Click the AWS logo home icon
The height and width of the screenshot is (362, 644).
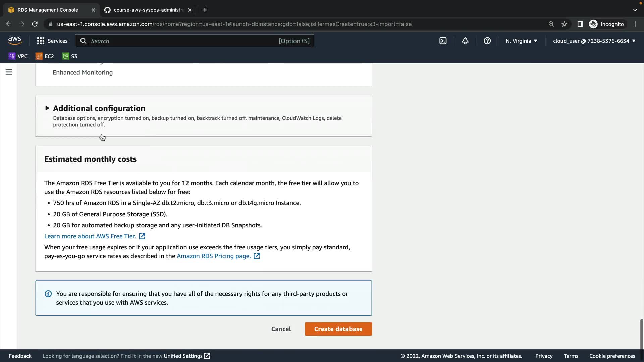click(x=15, y=40)
